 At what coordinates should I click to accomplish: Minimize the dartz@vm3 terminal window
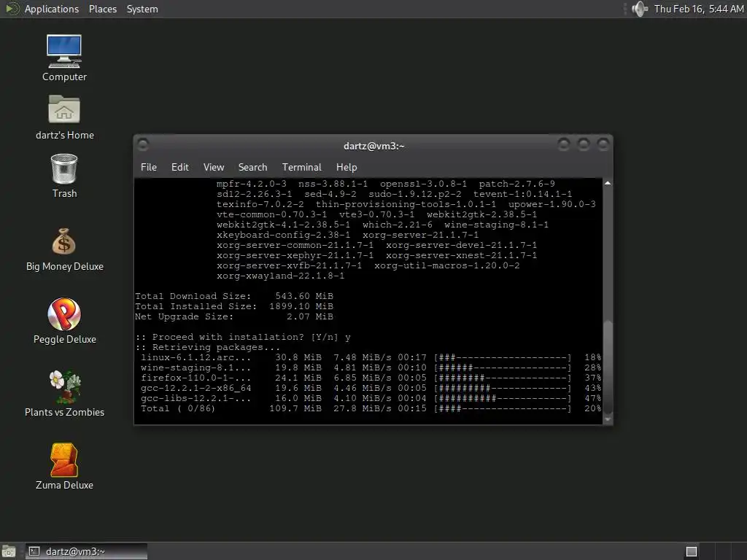click(564, 144)
